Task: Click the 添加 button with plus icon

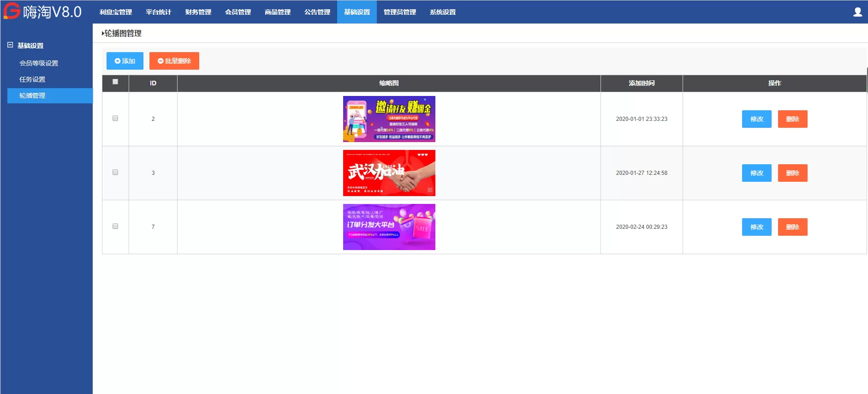Action: tap(125, 61)
